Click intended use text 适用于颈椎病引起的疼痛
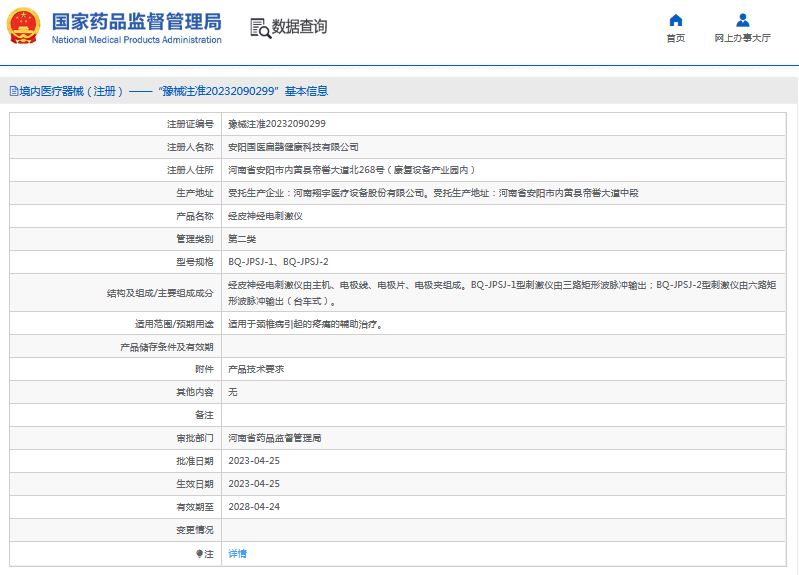 [305, 324]
